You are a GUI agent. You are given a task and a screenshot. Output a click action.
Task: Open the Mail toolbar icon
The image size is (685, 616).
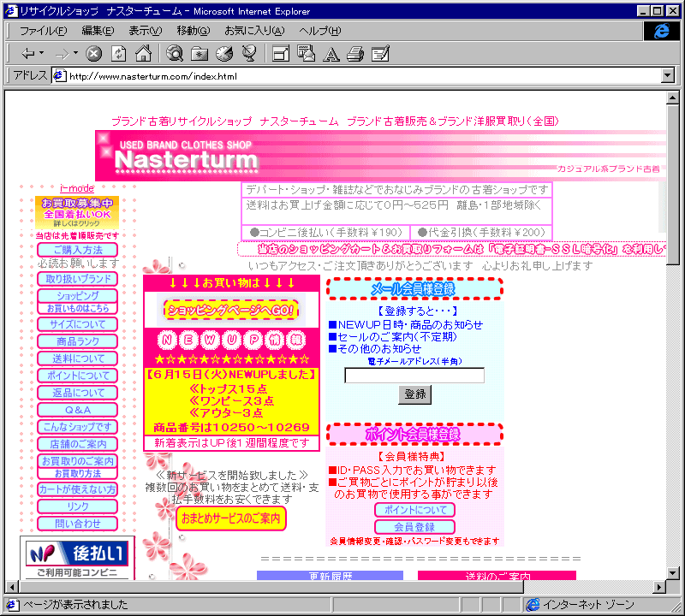tap(306, 54)
